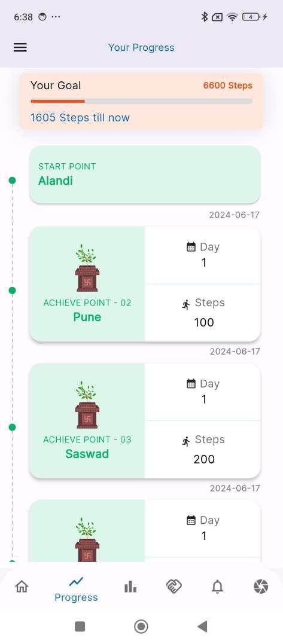283x644 pixels.
Task: Click the Tulsi plant image on Saswad card
Action: 87,405
